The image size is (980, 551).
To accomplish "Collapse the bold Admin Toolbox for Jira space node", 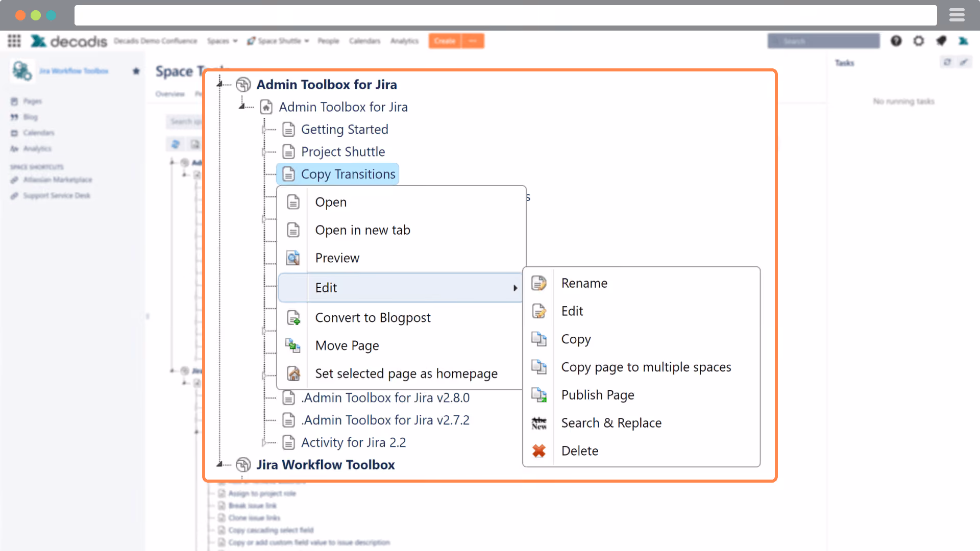I will coord(220,85).
